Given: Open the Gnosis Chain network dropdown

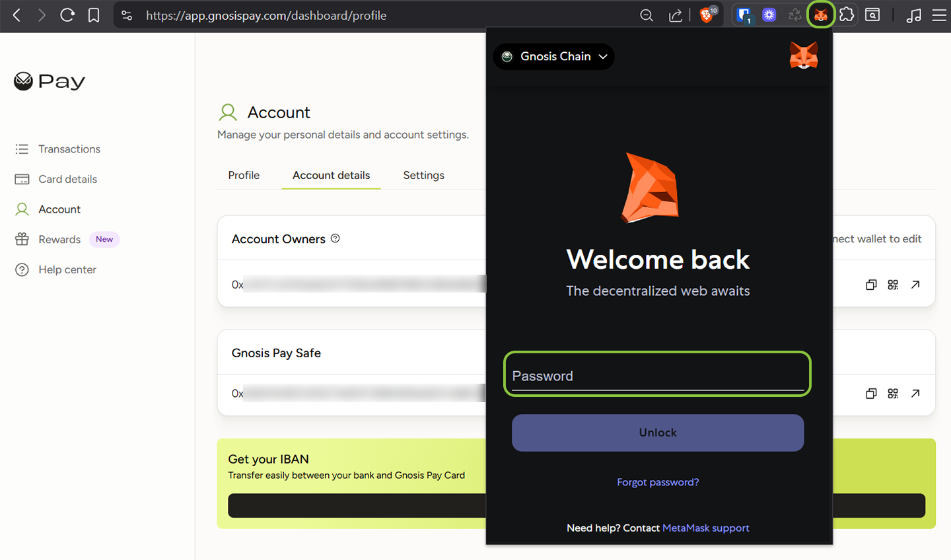Looking at the screenshot, I should [553, 57].
